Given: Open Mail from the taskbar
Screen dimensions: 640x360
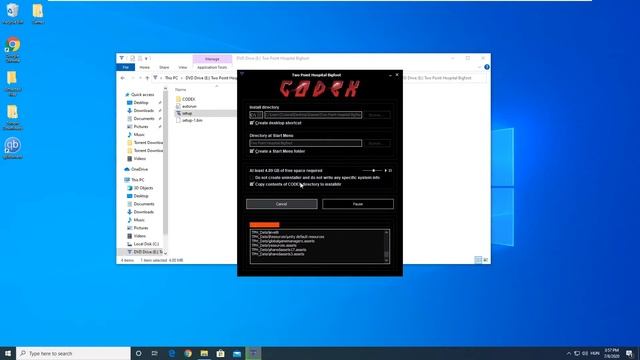Looking at the screenshot, I should [237, 353].
